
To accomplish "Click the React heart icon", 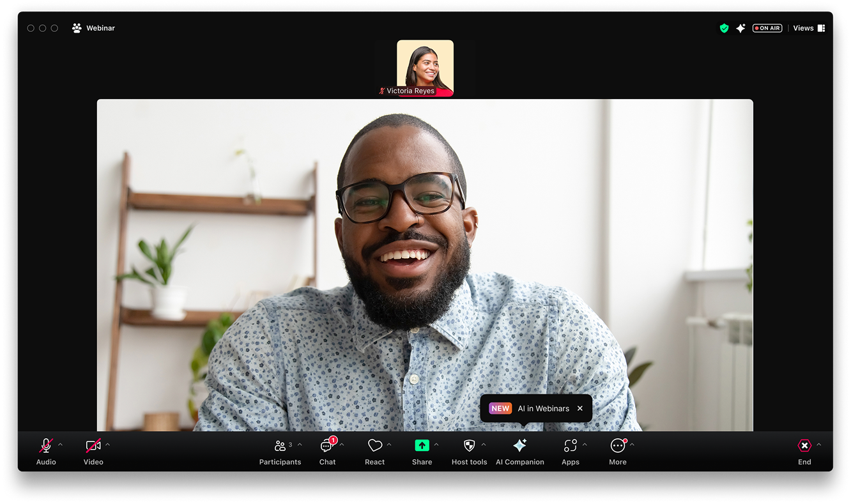I will click(x=374, y=446).
